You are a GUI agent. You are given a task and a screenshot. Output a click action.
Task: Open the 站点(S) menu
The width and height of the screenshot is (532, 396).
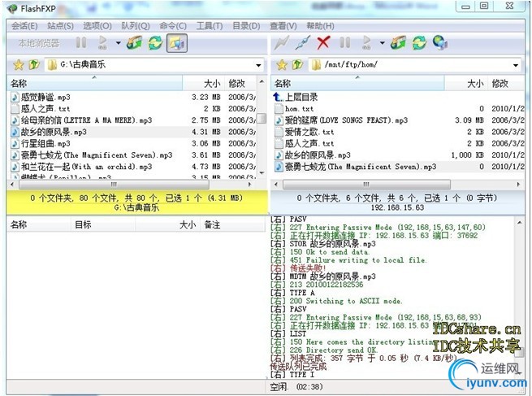pos(60,26)
